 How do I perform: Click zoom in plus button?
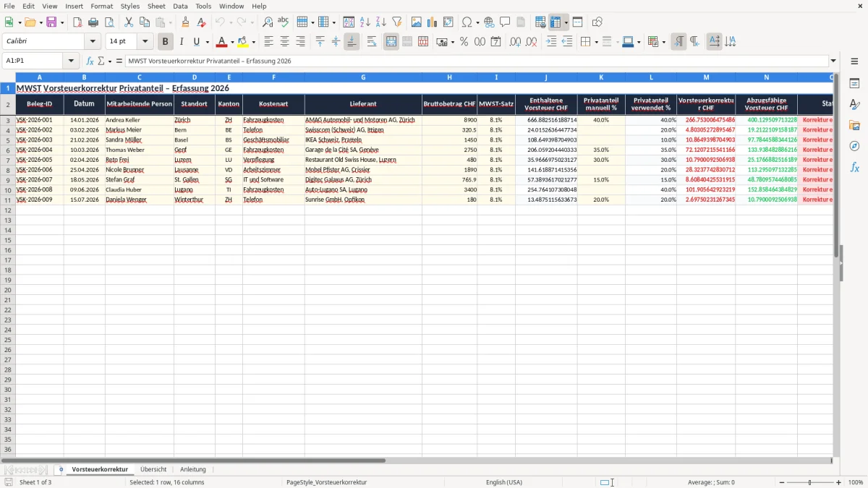pyautogui.click(x=839, y=482)
